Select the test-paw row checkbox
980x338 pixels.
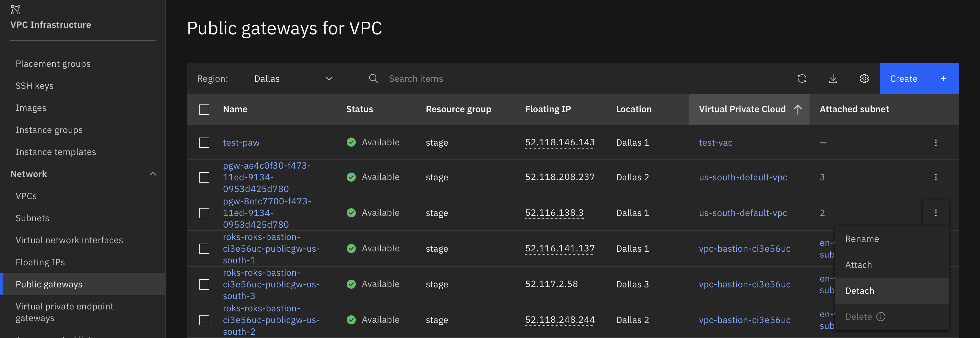tap(204, 143)
